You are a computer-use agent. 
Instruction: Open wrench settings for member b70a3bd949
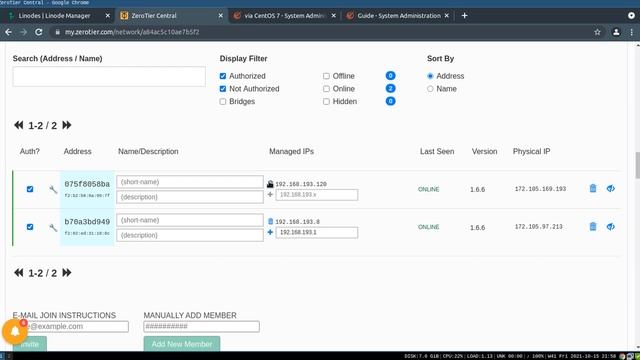53,228
